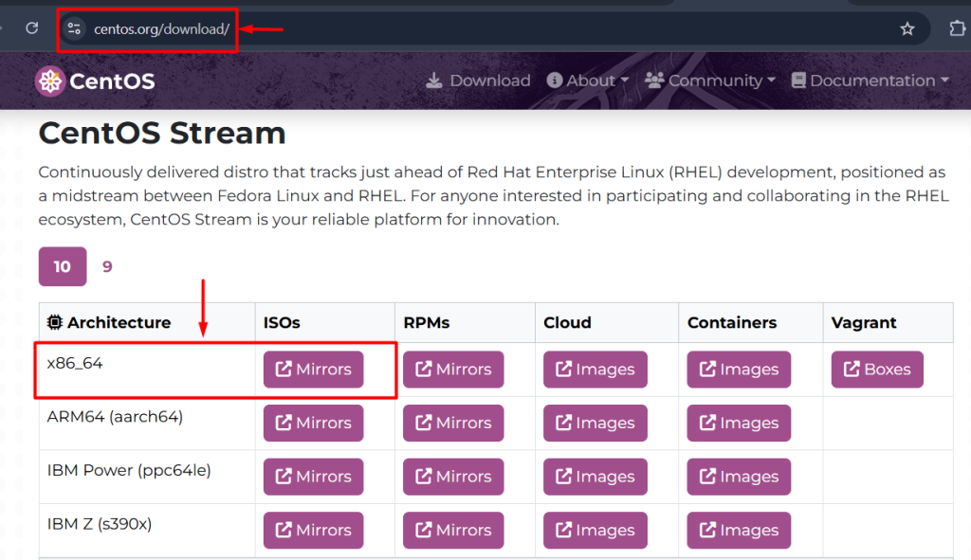Click ARM64 RPMs Mirrors button
This screenshot has height=560, width=971.
(x=452, y=424)
